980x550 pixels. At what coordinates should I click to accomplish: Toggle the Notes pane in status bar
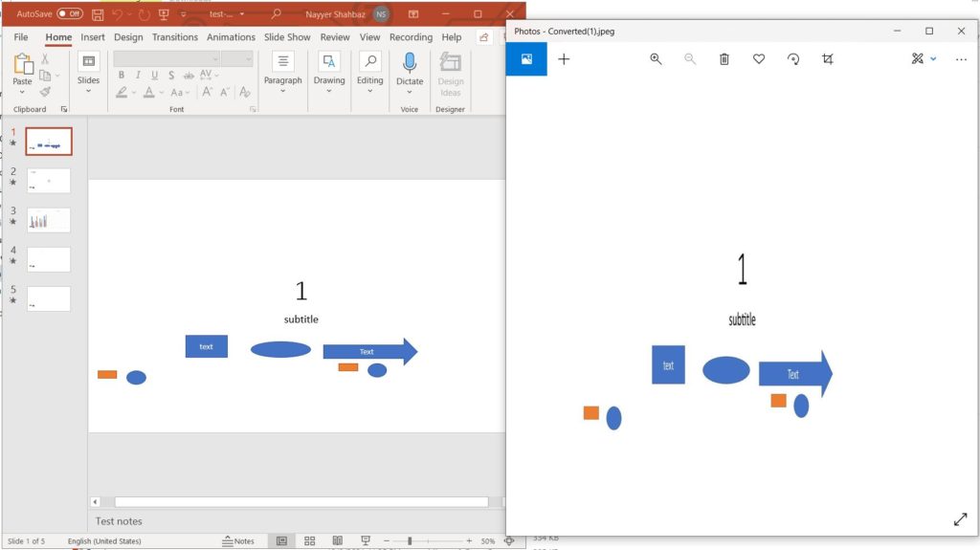(x=238, y=541)
